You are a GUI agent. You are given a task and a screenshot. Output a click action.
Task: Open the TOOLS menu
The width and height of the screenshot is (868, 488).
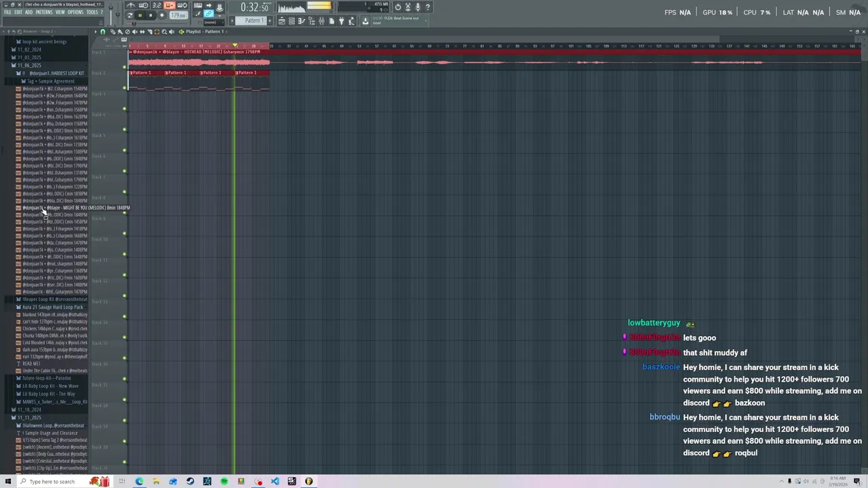click(92, 12)
